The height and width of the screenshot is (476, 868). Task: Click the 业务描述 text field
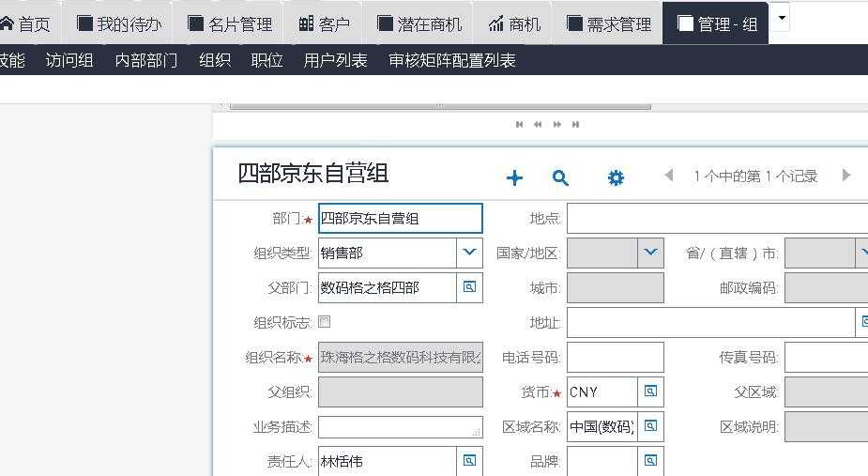[x=401, y=426]
